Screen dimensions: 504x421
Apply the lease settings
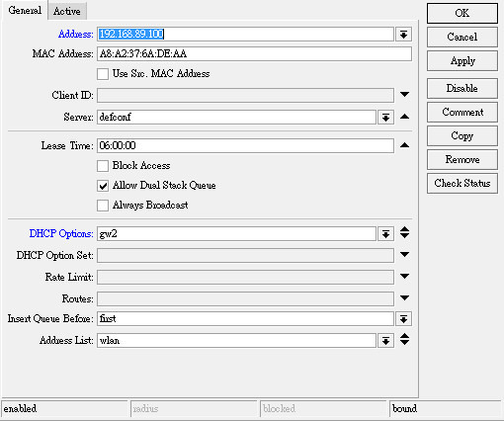(x=462, y=61)
